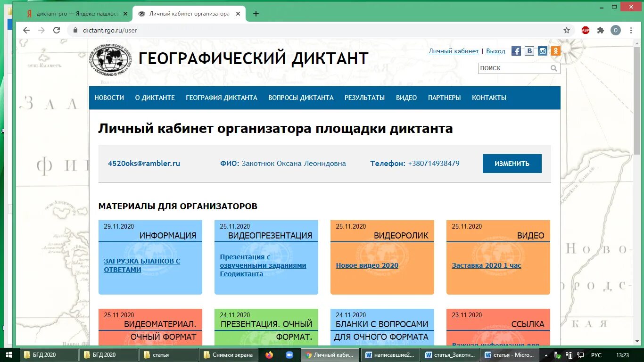The image size is (644, 362).
Task: Click the Выход logout link
Action: 495,51
